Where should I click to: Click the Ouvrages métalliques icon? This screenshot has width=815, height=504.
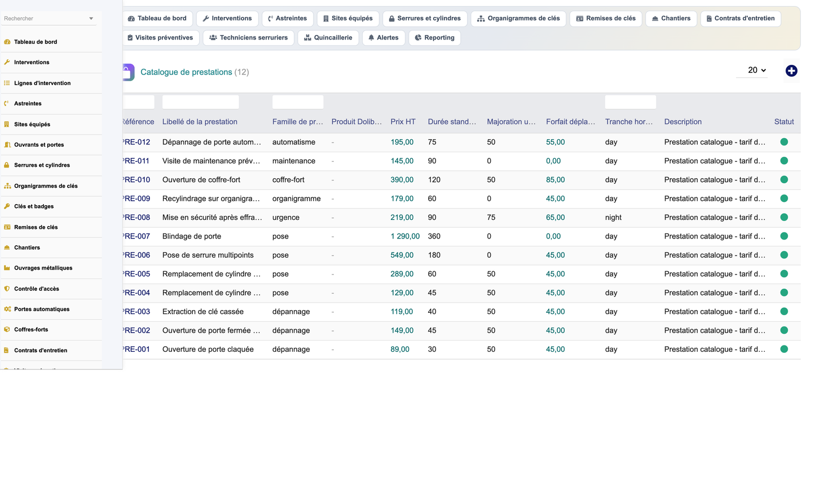[x=7, y=268]
